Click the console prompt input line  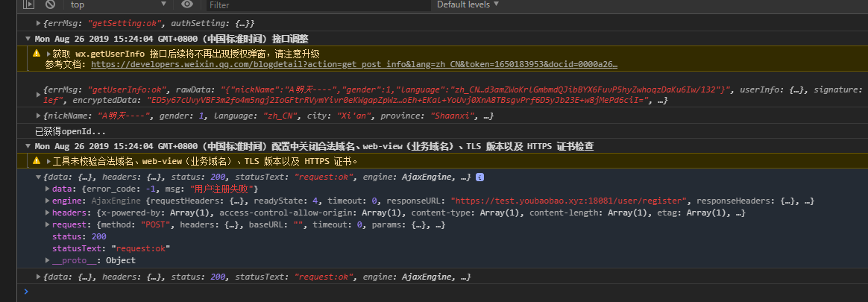[443, 292]
